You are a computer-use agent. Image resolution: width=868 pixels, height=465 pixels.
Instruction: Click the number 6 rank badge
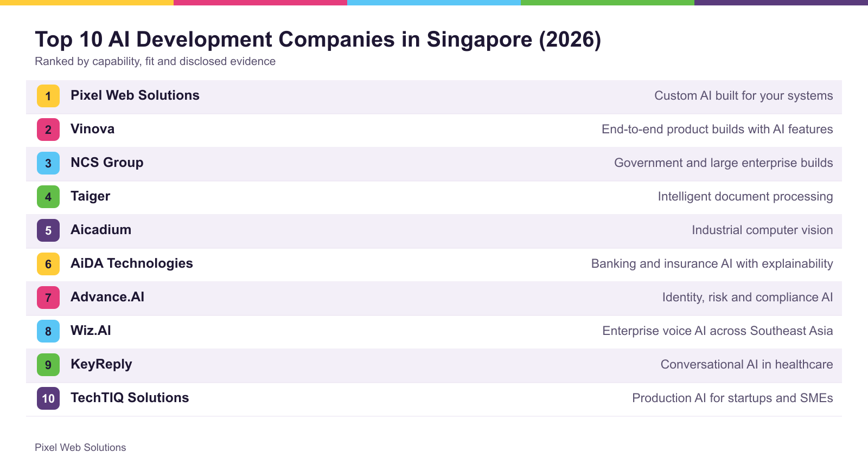click(x=48, y=264)
